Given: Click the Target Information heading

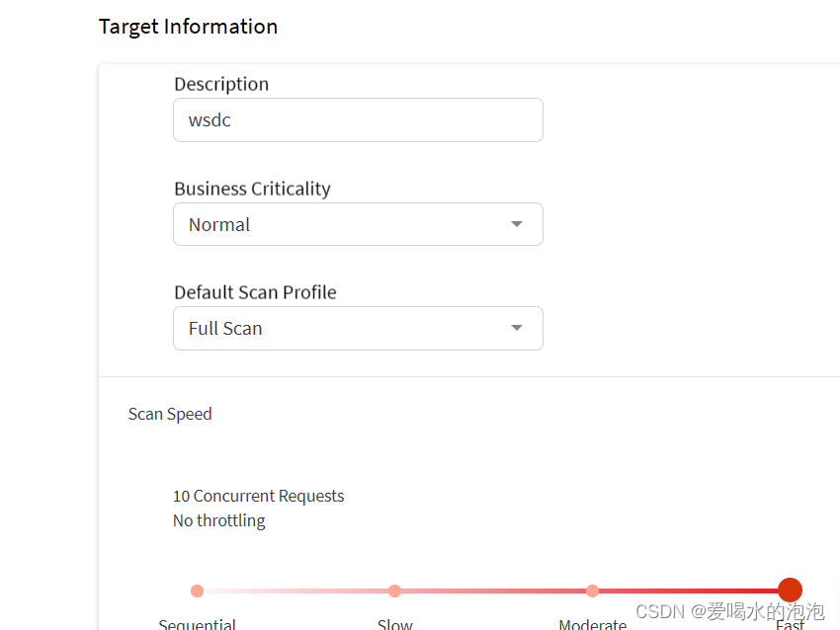Looking at the screenshot, I should coord(188,27).
